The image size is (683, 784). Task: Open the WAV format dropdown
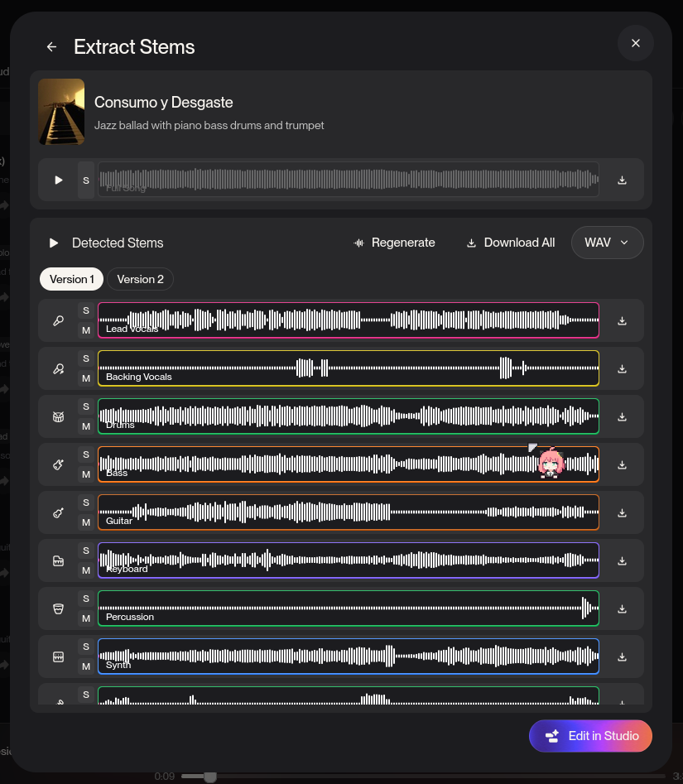click(607, 243)
